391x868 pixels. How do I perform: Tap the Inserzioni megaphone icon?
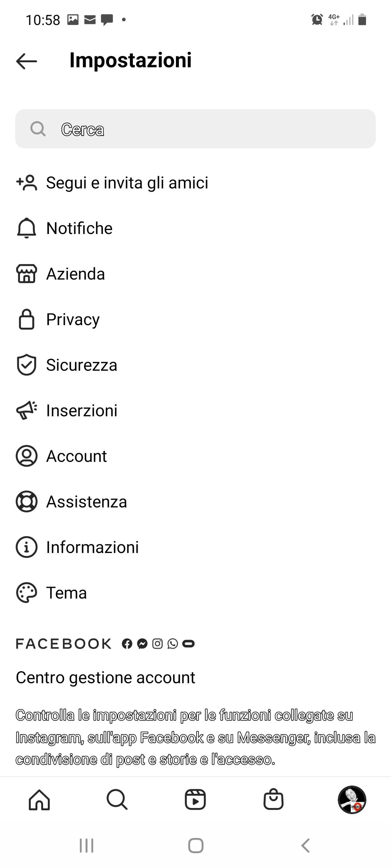click(x=26, y=410)
